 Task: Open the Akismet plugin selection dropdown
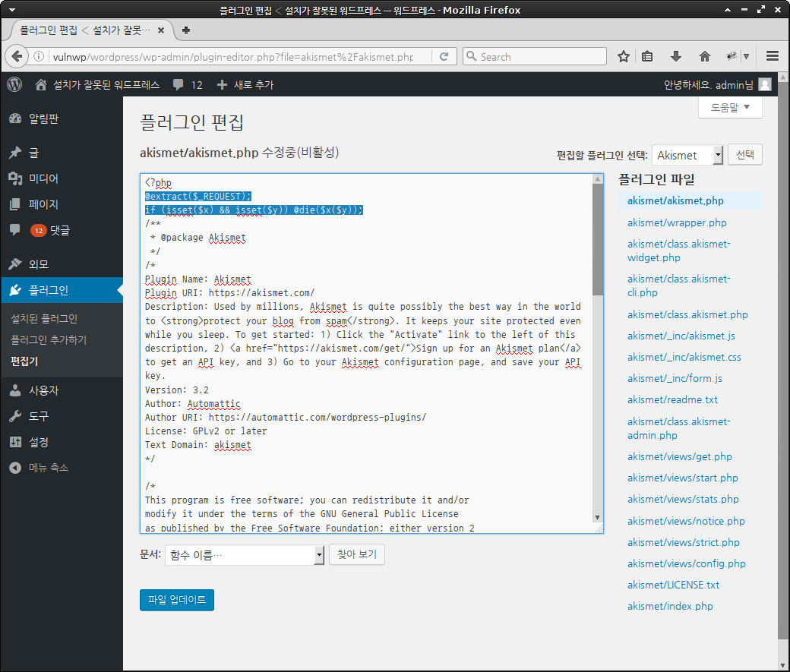687,155
